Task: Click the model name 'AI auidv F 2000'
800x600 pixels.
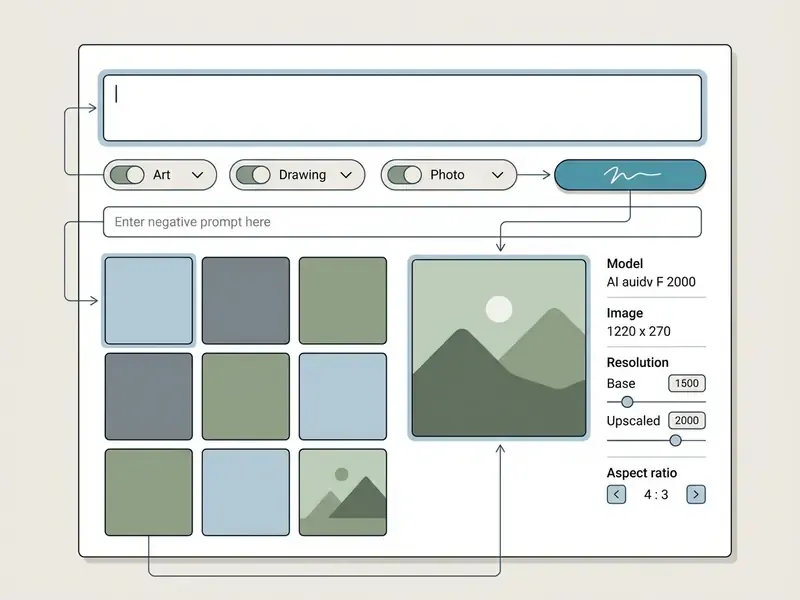Action: 651,282
